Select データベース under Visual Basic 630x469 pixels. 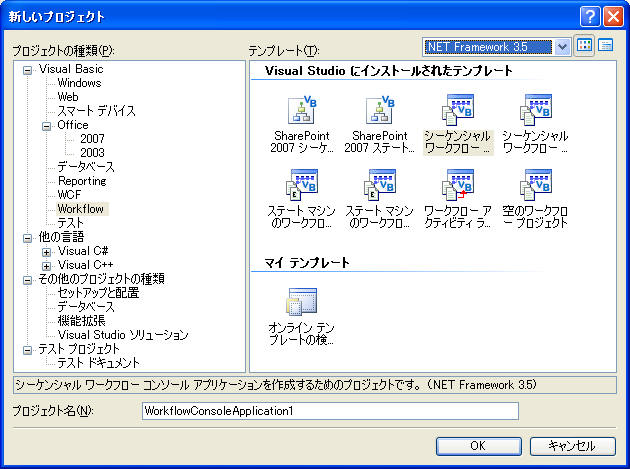point(86,167)
